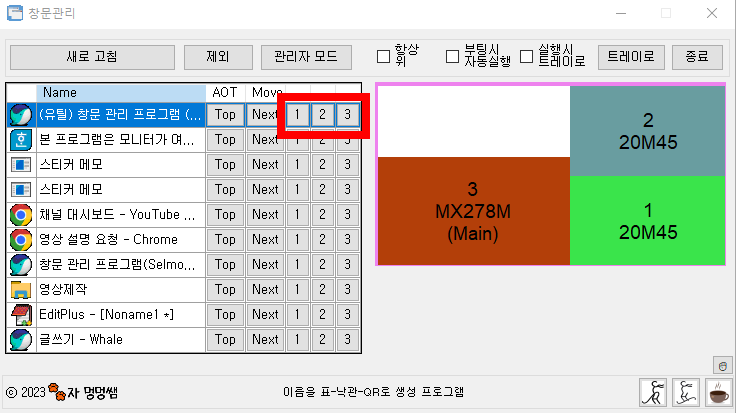Click the 종료 button
Screen dimensions: 736x413
[x=697, y=57]
